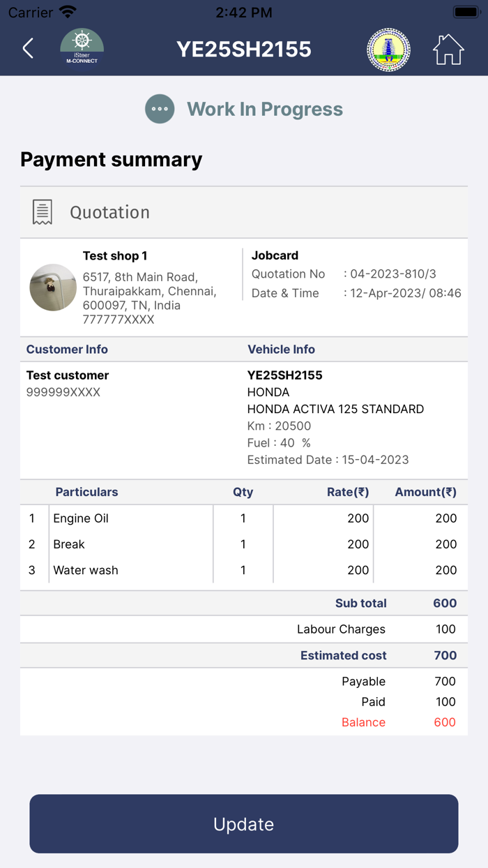Open the iSteer M-Connect logo
Screen dimensions: 488x868
(82, 48)
